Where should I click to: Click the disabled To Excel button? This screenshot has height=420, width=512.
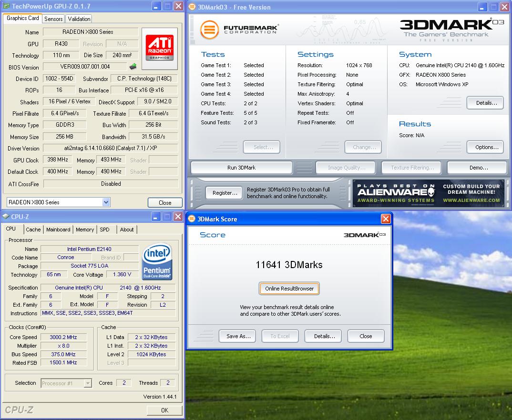(x=280, y=336)
